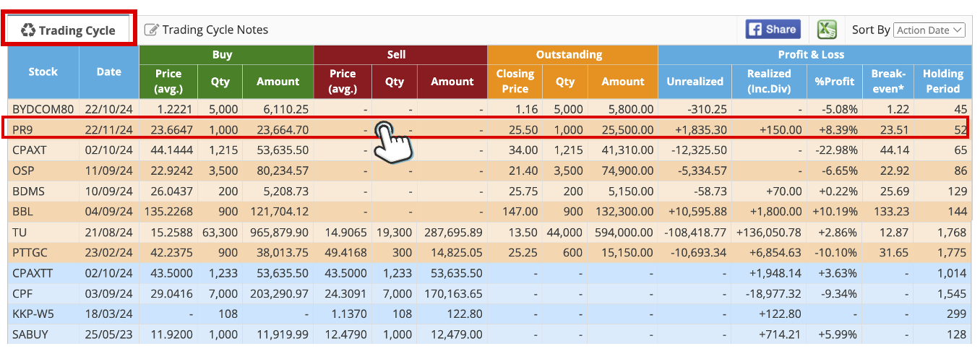Export table with the Excel icon
Viewport: 980px width, 354px height.
(x=827, y=30)
